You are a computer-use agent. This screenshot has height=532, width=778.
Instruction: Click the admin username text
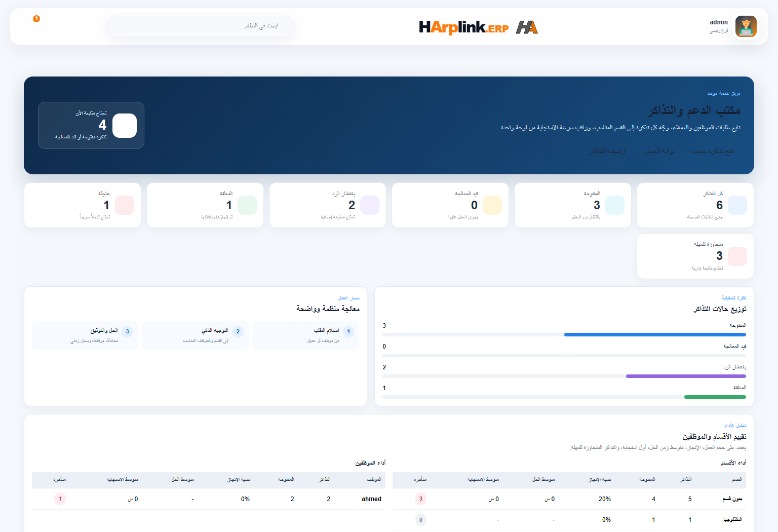click(x=719, y=22)
